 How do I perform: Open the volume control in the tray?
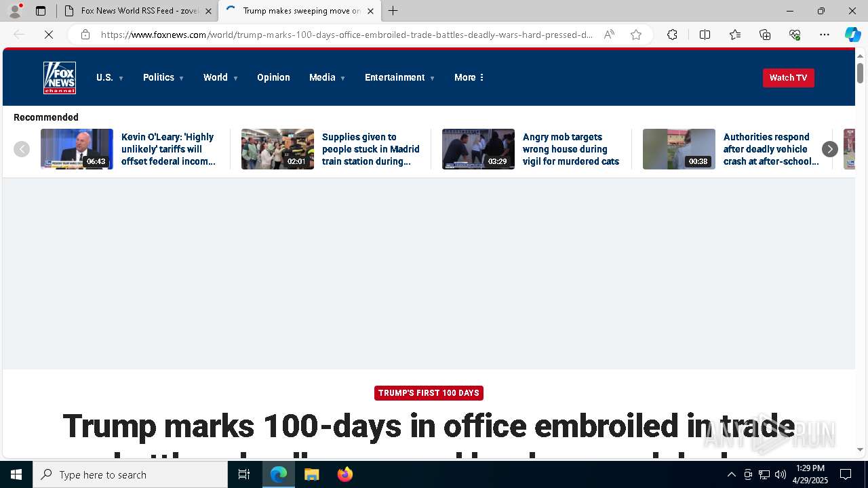[781, 474]
